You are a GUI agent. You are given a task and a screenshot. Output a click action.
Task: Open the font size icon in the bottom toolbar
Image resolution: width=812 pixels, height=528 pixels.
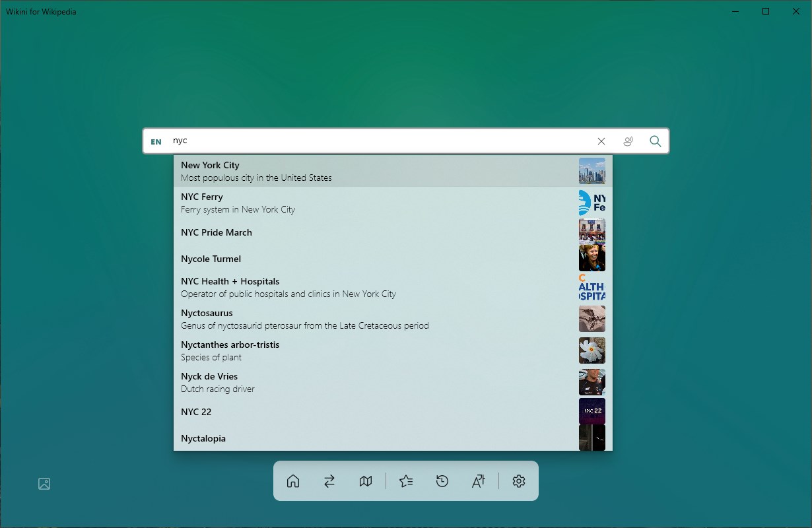point(479,481)
